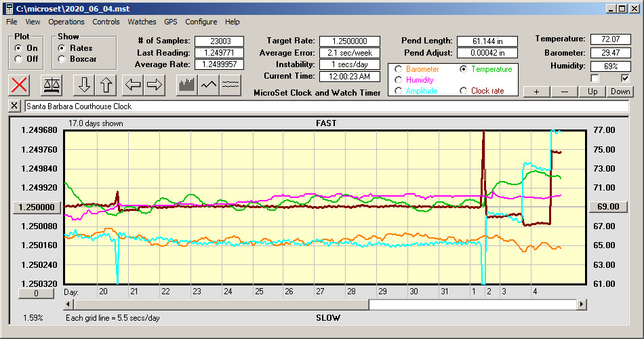Click the left arrow toolbar button
The height and width of the screenshot is (339, 644).
pyautogui.click(x=133, y=85)
